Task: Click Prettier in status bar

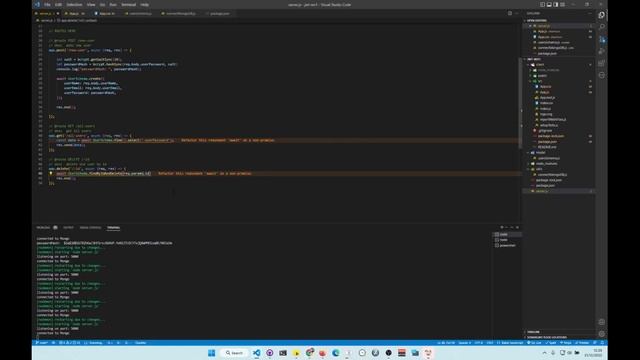Action: pos(583,343)
